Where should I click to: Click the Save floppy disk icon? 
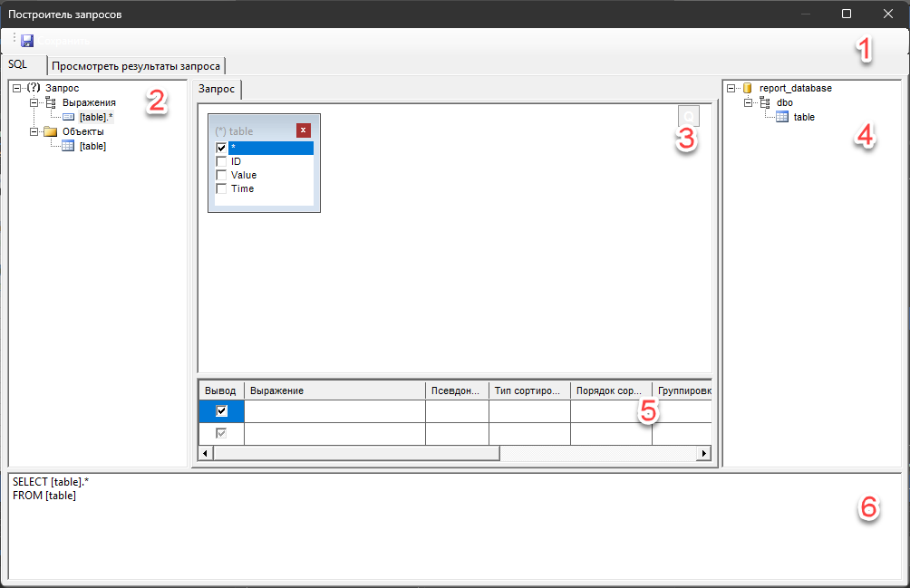(27, 41)
